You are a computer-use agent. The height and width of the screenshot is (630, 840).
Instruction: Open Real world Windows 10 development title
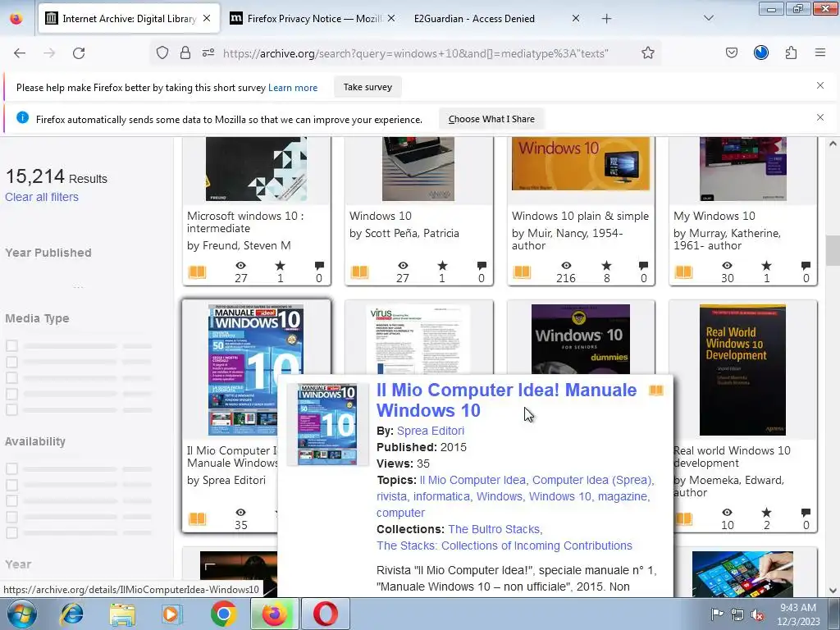click(x=732, y=457)
